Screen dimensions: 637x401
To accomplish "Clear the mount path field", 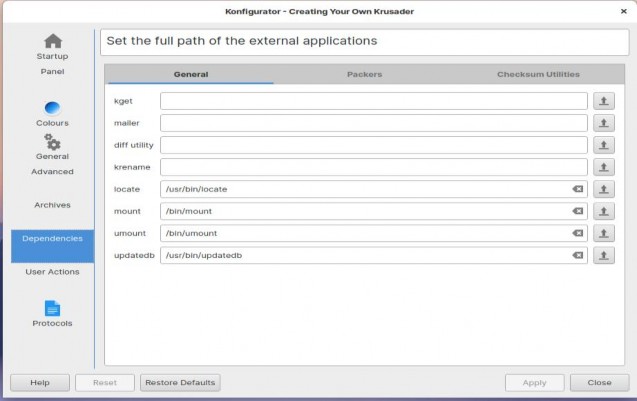I will [578, 211].
